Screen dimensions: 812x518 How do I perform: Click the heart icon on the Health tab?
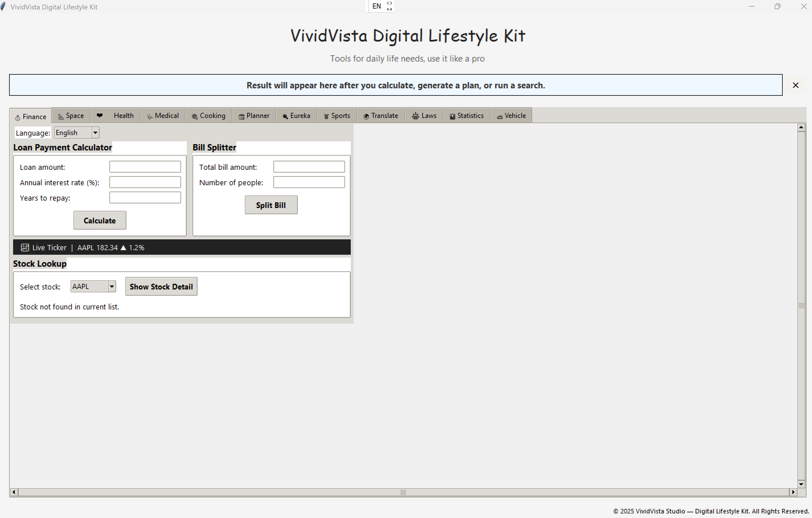pos(100,115)
